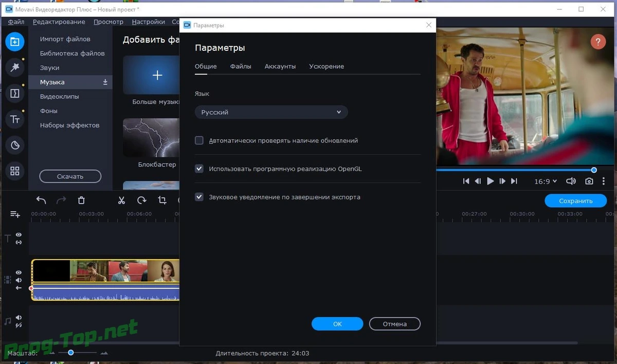Click the Отмена button
Viewport: 617px width, 364px height.
click(x=395, y=324)
